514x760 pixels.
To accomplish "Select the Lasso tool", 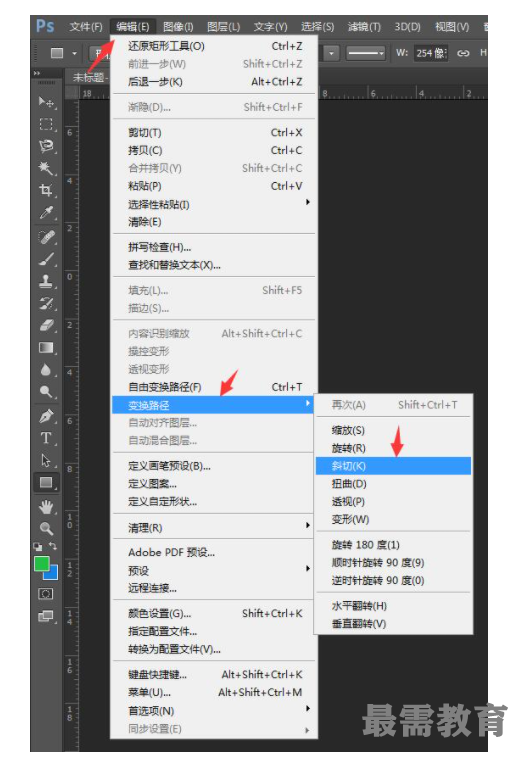I will click(x=47, y=146).
